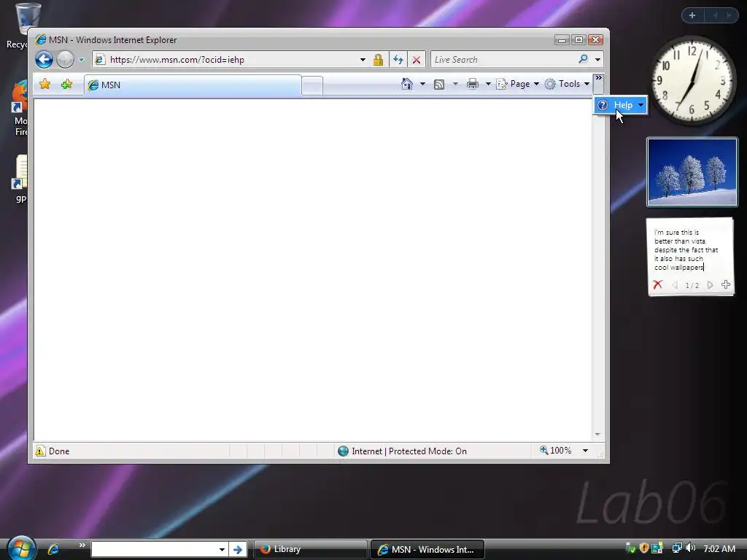
Task: Expand the Home button dropdown arrow
Action: [x=422, y=85]
